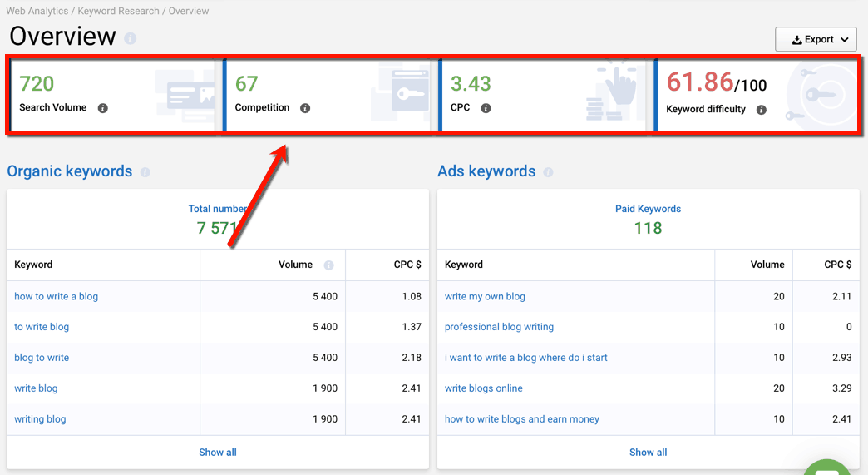
Task: Click the Overview page title
Action: tap(62, 37)
